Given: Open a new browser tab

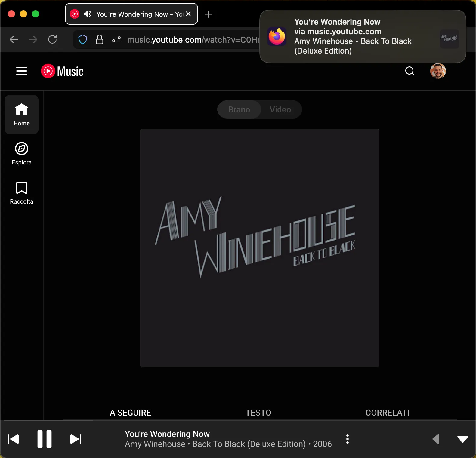Looking at the screenshot, I should (209, 14).
